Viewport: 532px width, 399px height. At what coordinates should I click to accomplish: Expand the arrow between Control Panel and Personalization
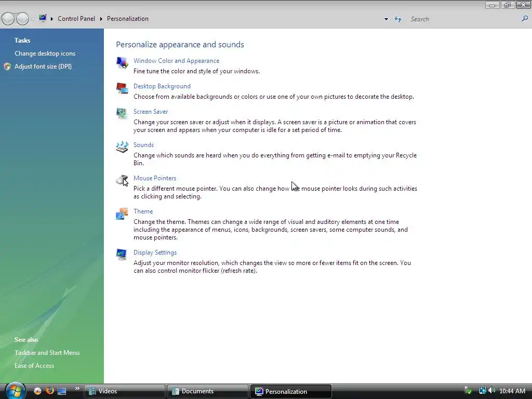point(101,19)
